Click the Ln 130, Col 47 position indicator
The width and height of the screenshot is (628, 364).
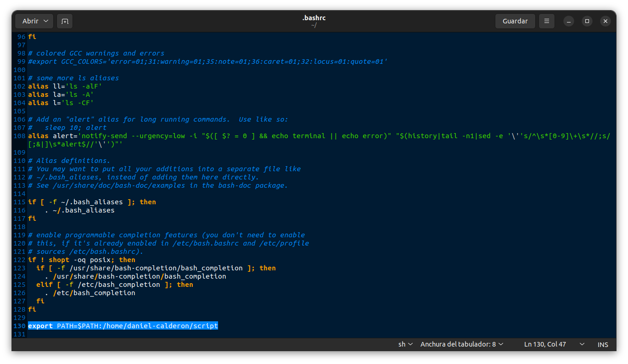click(x=545, y=344)
